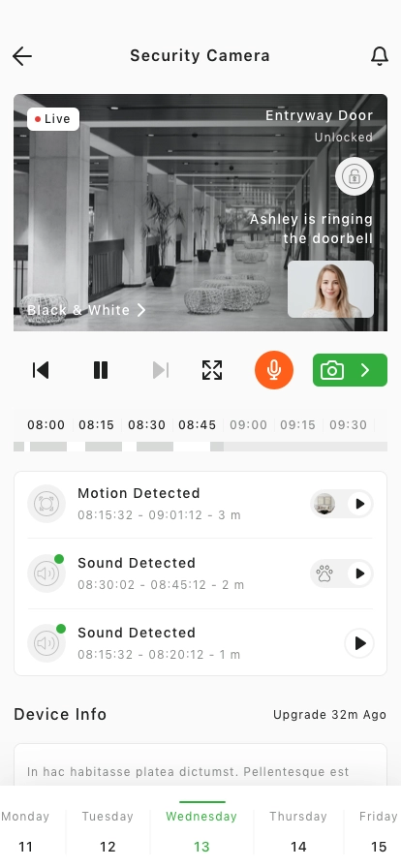Image resolution: width=401 pixels, height=868 pixels.
Task: Play the 08:20:12 Sound Detected clip
Action: [359, 643]
